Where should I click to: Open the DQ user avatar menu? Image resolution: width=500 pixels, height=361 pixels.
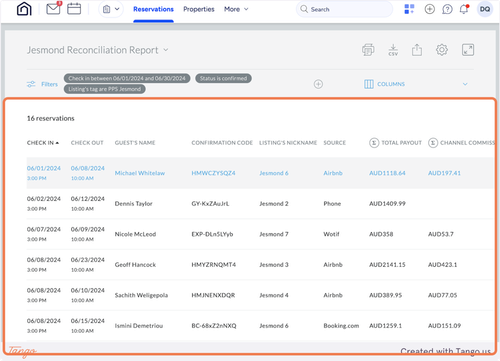485,9
